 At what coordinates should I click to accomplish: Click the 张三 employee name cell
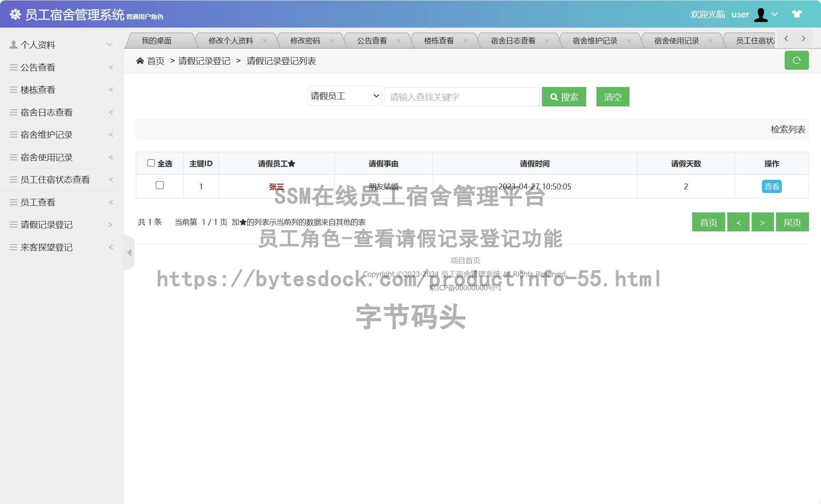[277, 186]
